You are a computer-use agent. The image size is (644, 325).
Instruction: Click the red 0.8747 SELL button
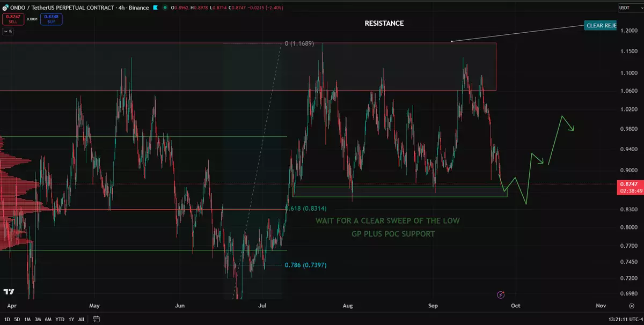tap(12, 19)
